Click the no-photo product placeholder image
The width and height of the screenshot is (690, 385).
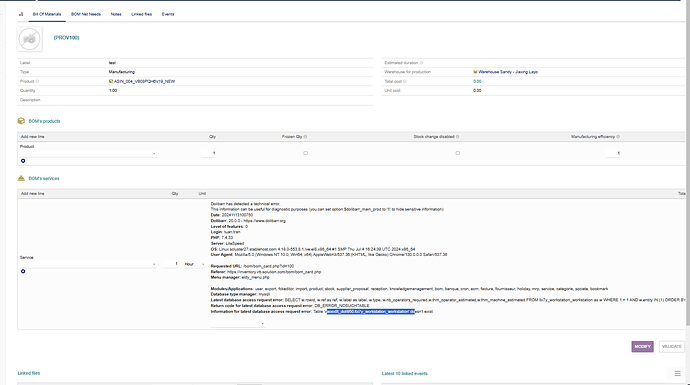[29, 39]
